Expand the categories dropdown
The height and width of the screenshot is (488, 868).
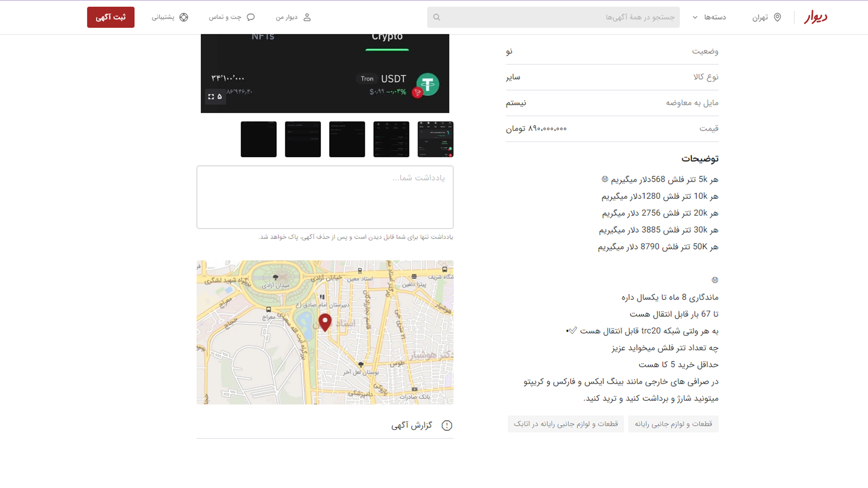(714, 17)
